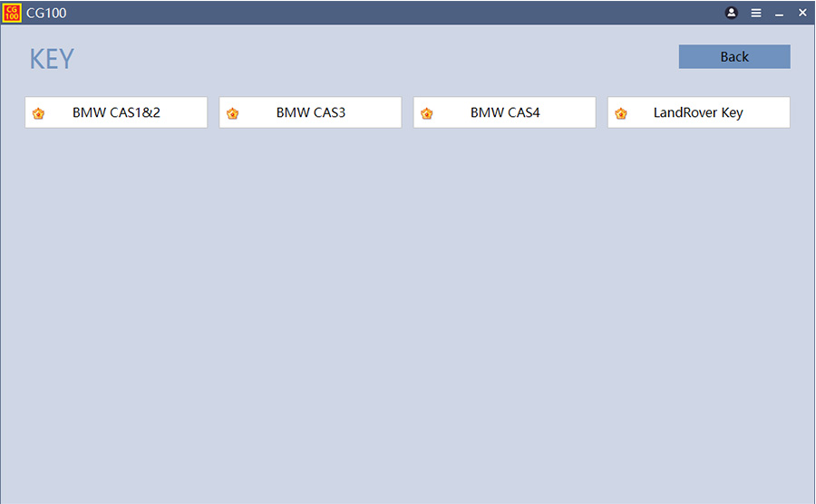Click empty space right of the BMW CAS1&2 label
Viewport: 816px width, 504px height.
pos(186,113)
